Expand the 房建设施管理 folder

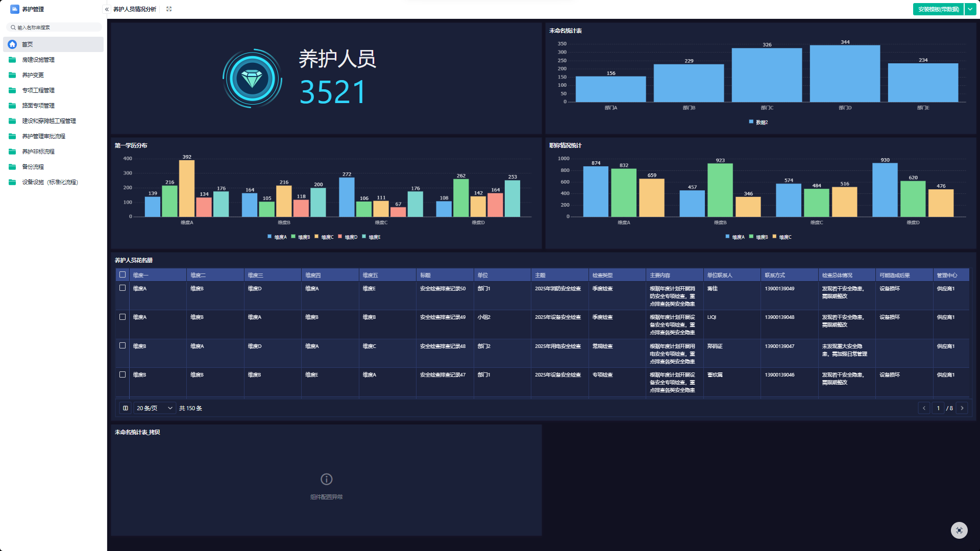38,60
